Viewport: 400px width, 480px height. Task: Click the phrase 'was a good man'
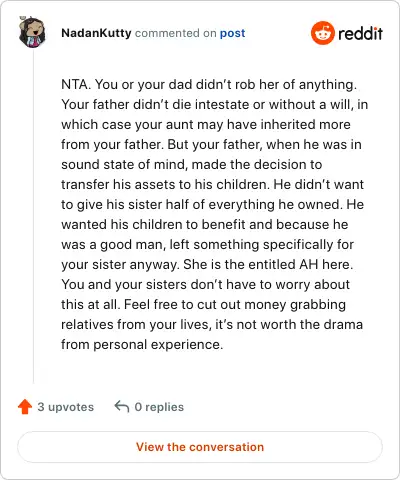pyautogui.click(x=113, y=245)
